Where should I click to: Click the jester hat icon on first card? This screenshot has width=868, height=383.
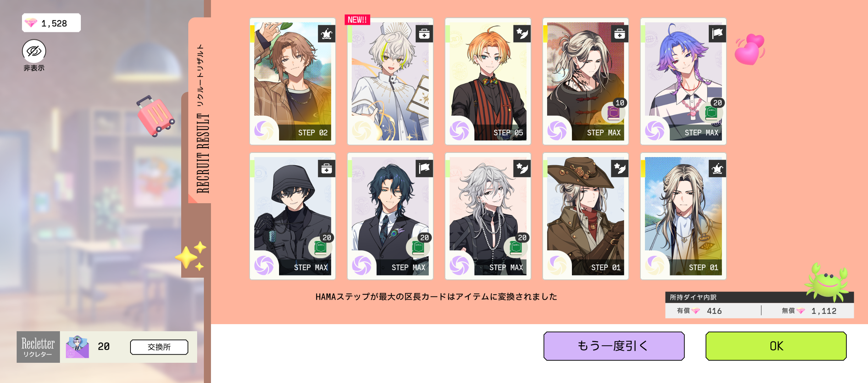[326, 34]
